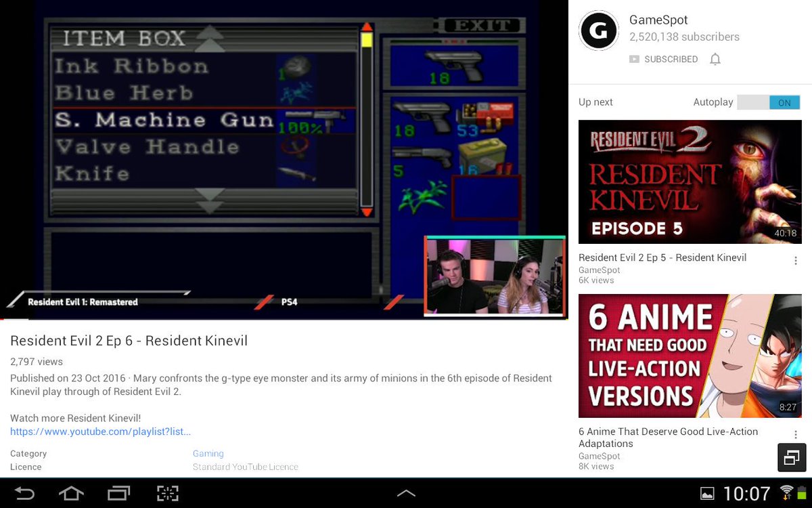Tap the Wi-Fi status icon
812x508 pixels.
coord(786,492)
